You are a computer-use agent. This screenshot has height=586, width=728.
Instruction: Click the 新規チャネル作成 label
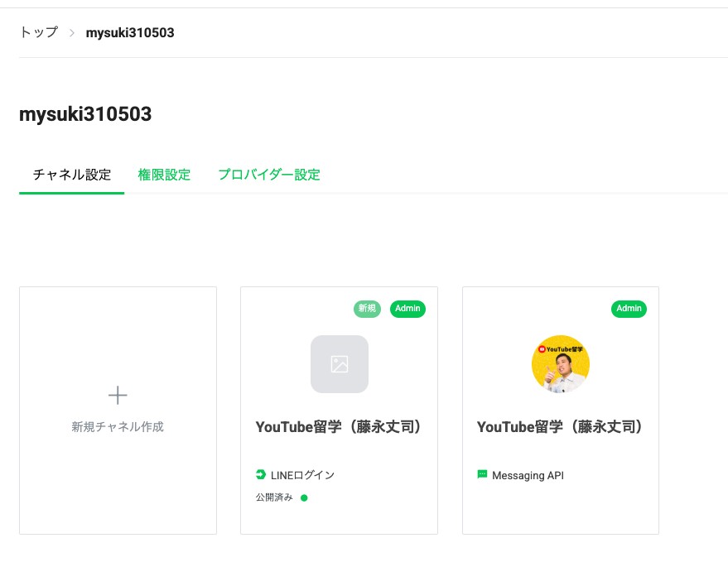click(118, 427)
